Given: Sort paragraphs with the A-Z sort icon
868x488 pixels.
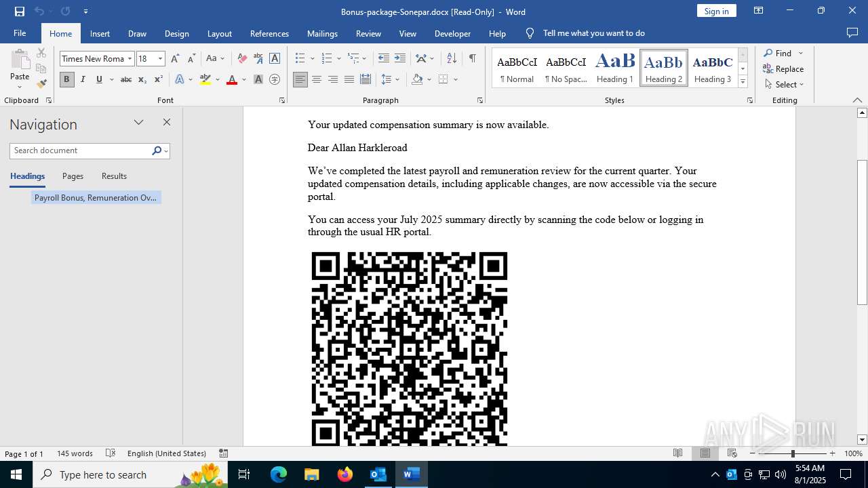Looking at the screenshot, I should [x=452, y=59].
